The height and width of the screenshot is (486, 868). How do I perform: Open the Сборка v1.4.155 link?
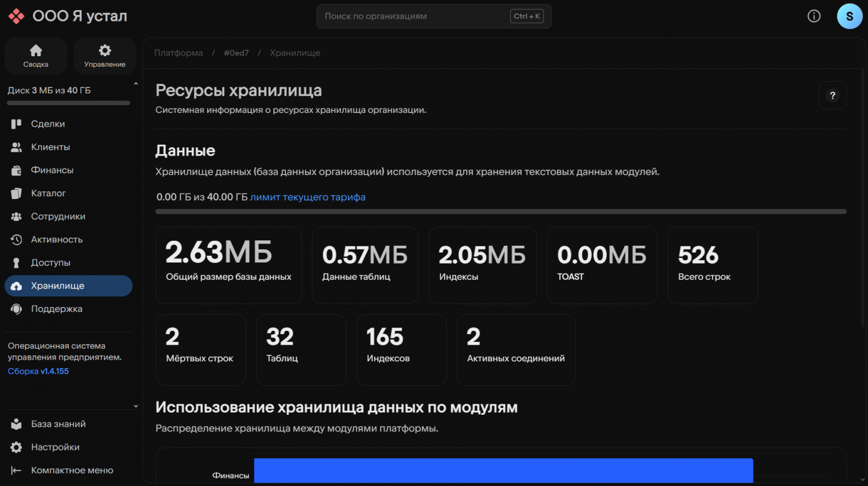pos(38,371)
